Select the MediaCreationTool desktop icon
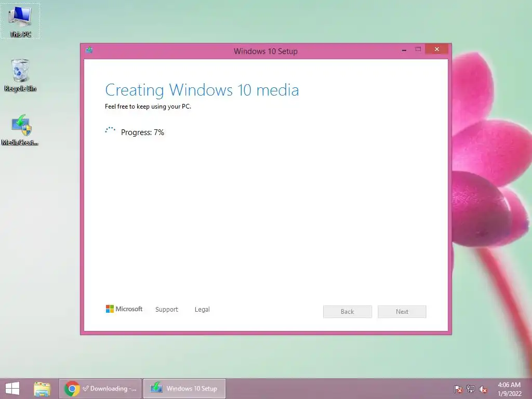 [20, 130]
